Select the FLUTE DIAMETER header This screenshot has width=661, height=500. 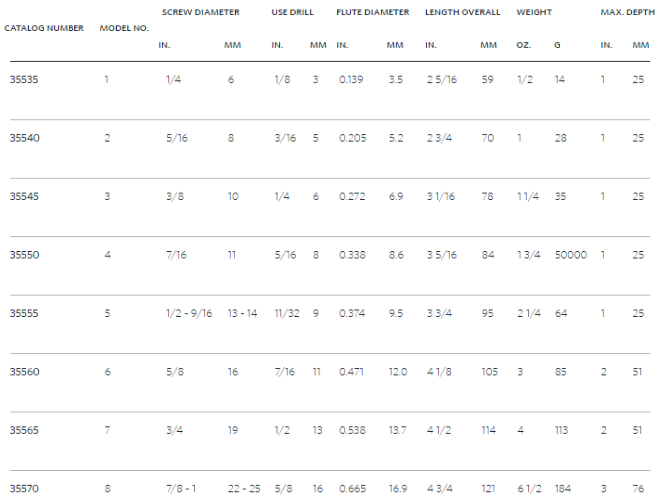tap(373, 12)
